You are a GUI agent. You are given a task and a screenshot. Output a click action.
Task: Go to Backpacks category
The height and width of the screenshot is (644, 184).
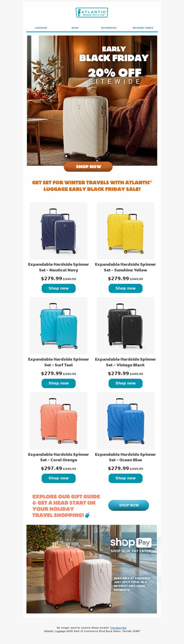tap(109, 28)
